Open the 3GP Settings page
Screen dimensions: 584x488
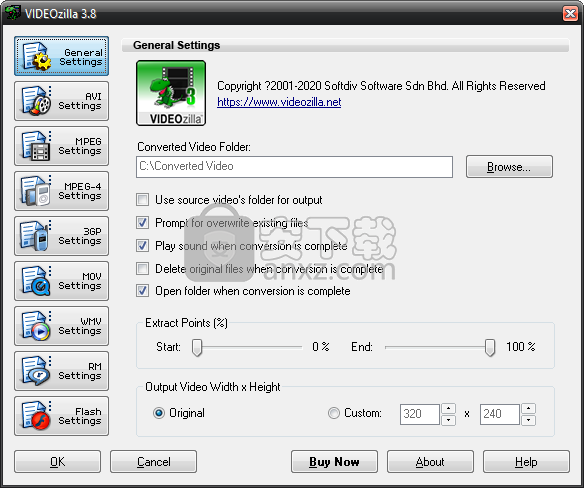(61, 236)
